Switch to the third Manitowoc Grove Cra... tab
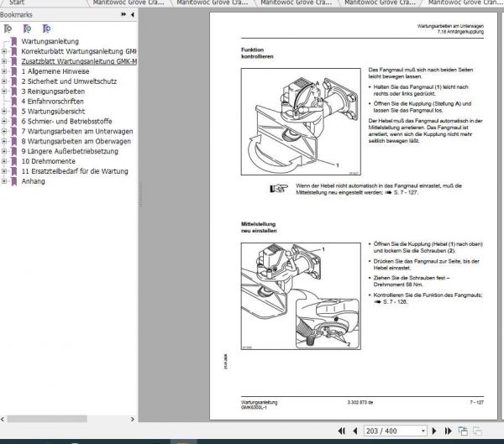504x444 pixels. coord(297,3)
